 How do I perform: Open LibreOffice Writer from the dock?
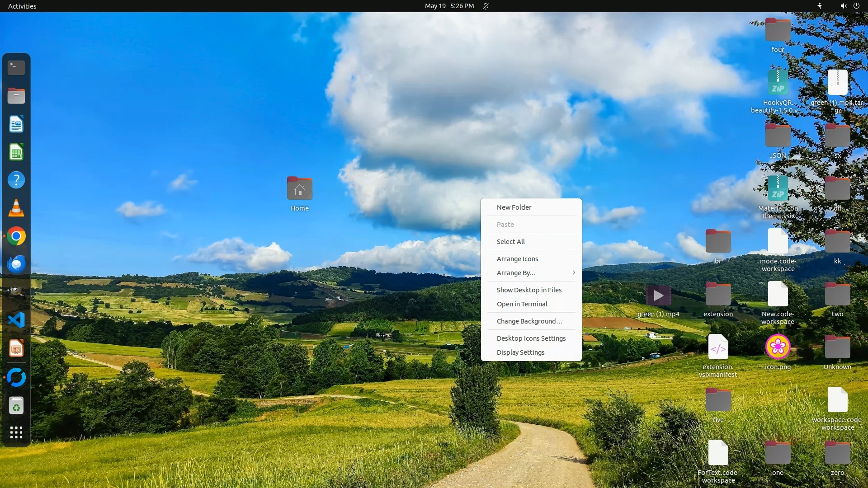coord(16,124)
